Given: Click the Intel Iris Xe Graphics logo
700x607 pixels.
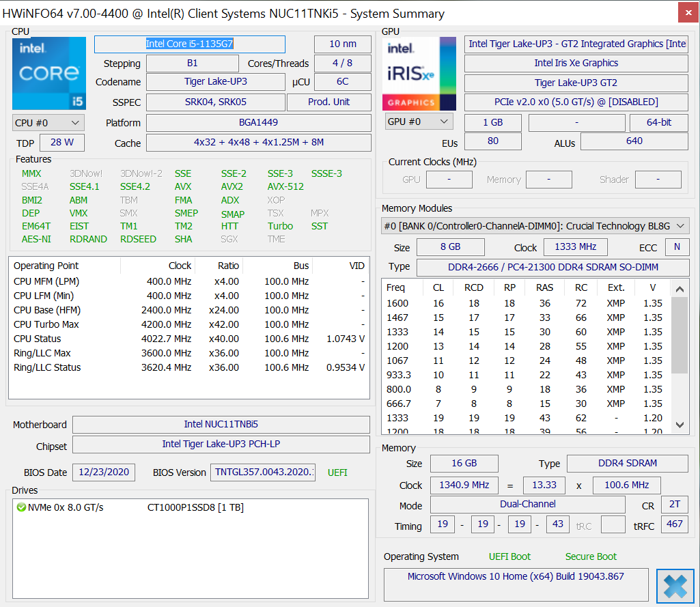Looking at the screenshot, I should [419, 74].
